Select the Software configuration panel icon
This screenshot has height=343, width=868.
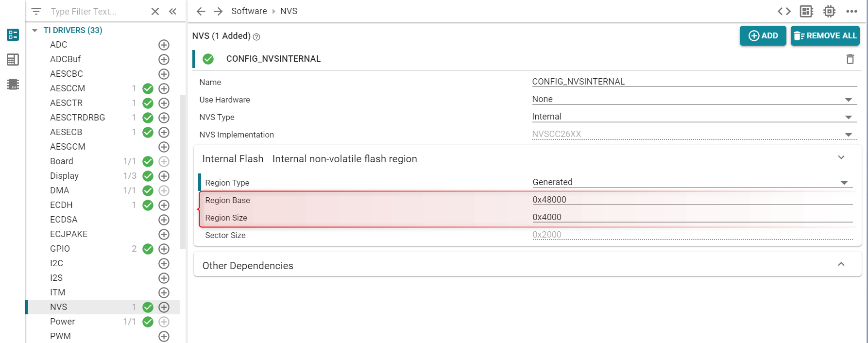[x=13, y=34]
